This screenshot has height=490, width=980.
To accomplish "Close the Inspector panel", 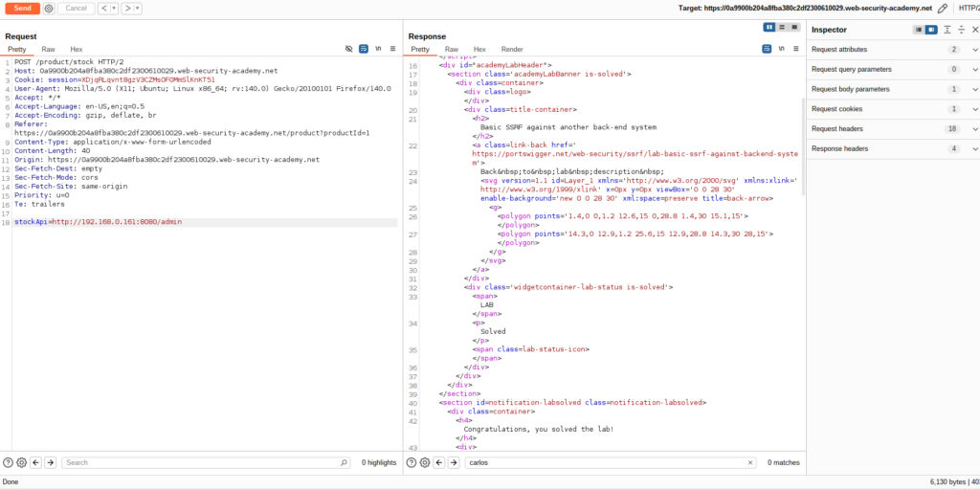I will click(x=974, y=30).
